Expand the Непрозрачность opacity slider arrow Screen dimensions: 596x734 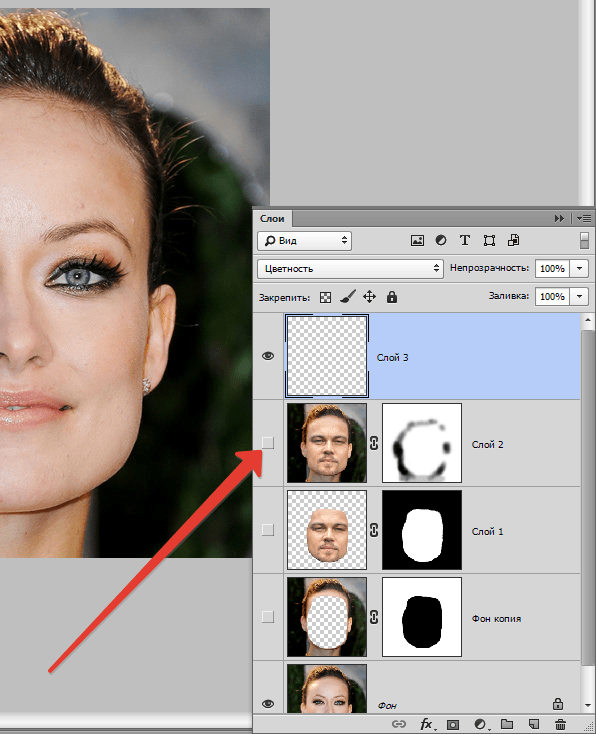pyautogui.click(x=580, y=269)
